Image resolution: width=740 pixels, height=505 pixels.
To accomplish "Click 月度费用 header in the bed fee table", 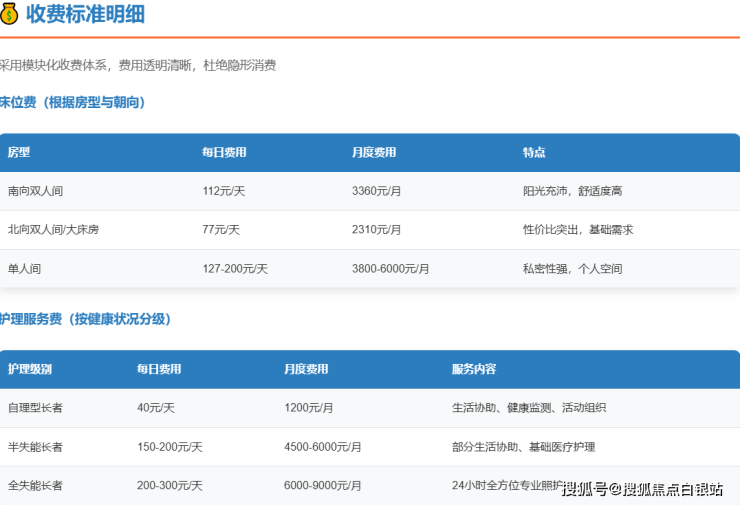I will point(374,153).
